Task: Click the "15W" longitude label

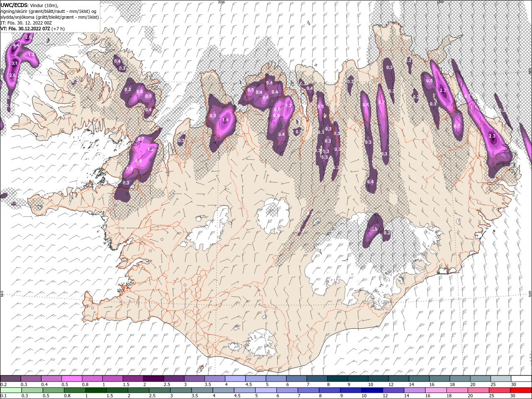Action: (440, 2)
